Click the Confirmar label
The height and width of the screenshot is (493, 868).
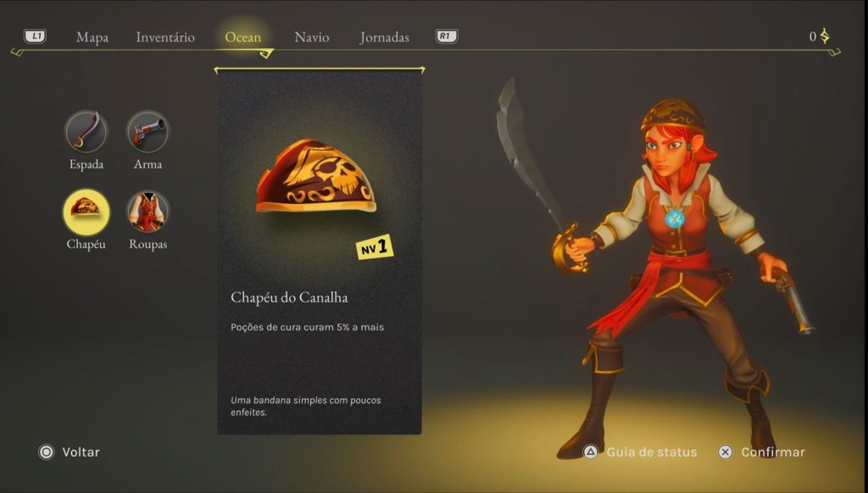(x=773, y=452)
